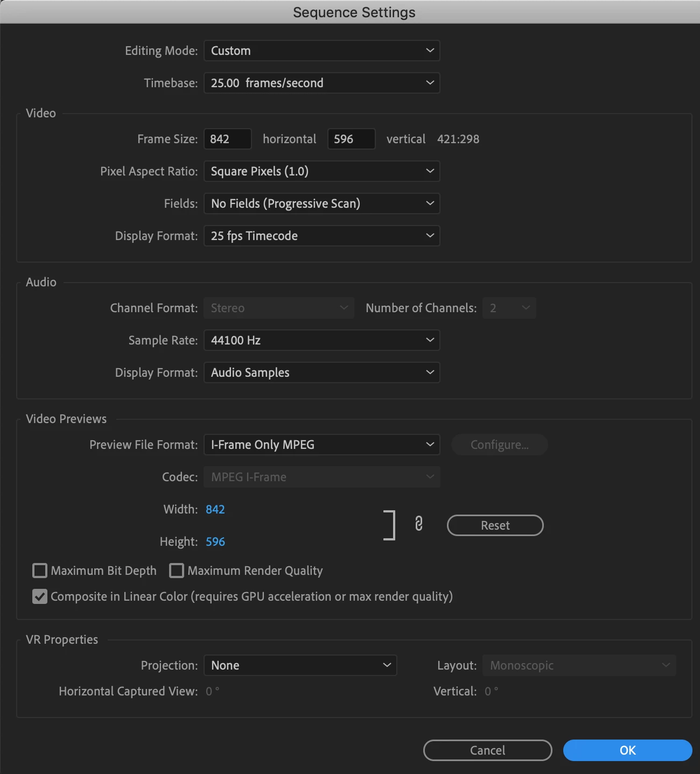
Task: Enable the Maximum Render Quality checkbox
Action: tap(177, 571)
